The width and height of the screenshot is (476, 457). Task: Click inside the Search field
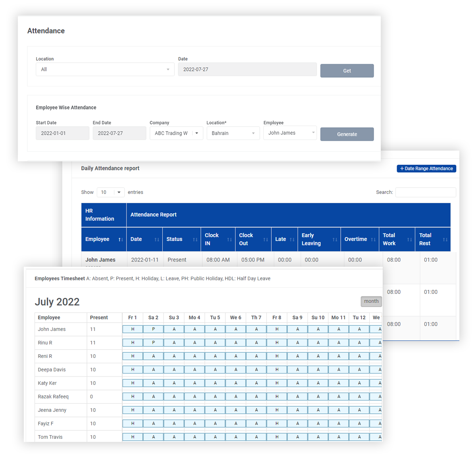[x=425, y=192]
